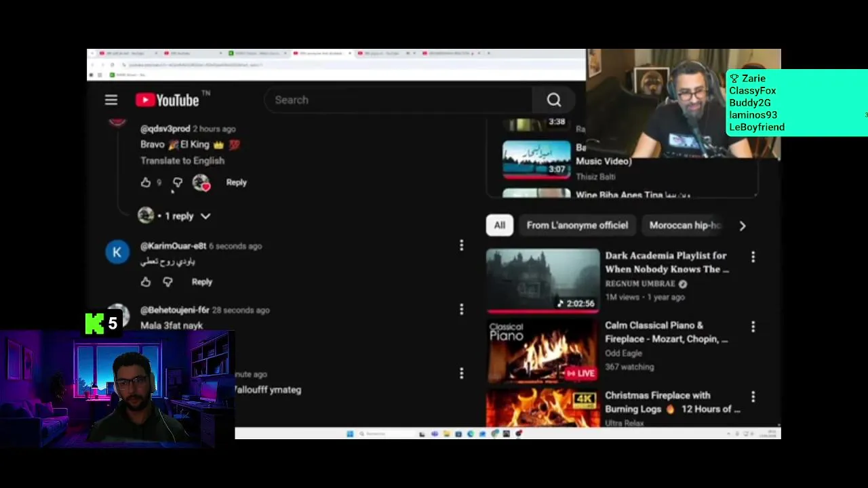This screenshot has height=488, width=868.
Task: Open more options for Christmas Fireplace video
Action: click(x=753, y=396)
